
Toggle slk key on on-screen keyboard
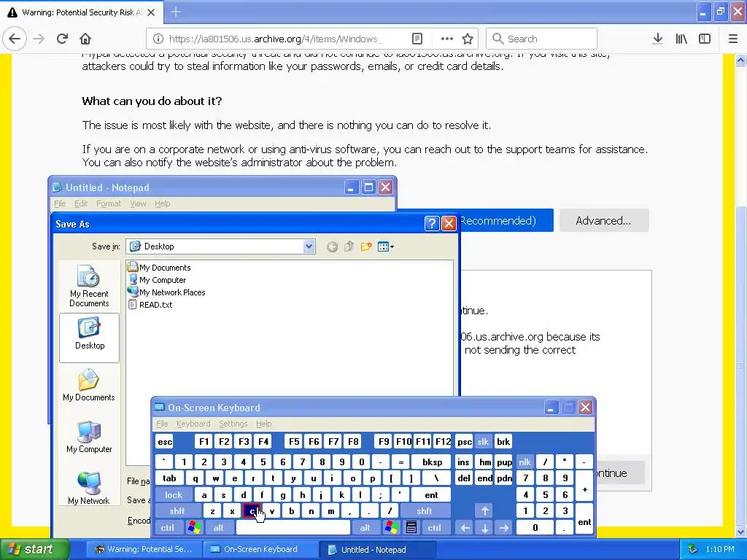pyautogui.click(x=483, y=441)
